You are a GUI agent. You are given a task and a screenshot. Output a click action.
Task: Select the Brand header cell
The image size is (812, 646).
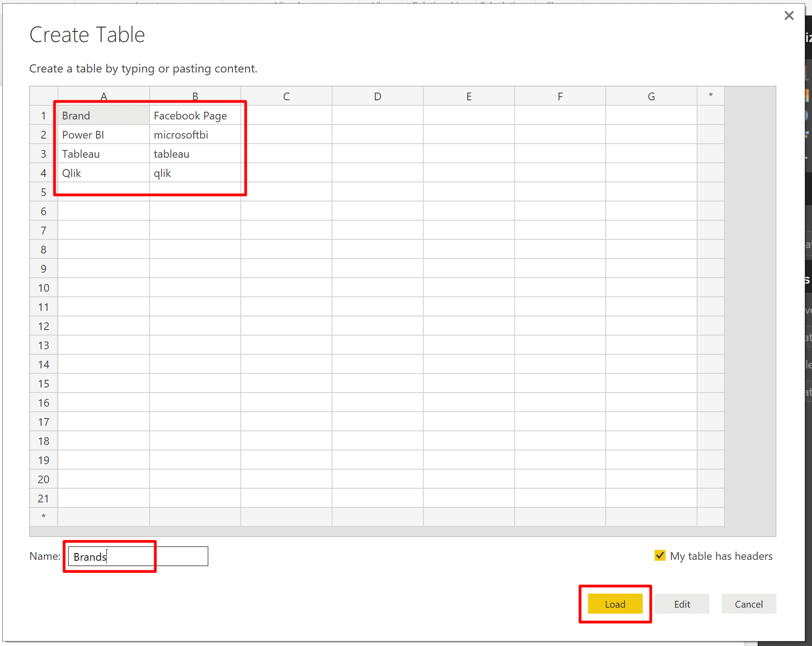point(104,115)
